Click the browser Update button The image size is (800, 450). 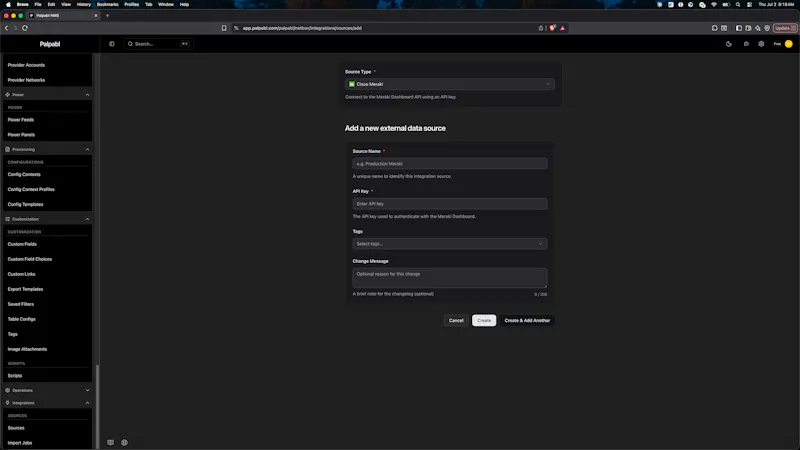tap(785, 28)
